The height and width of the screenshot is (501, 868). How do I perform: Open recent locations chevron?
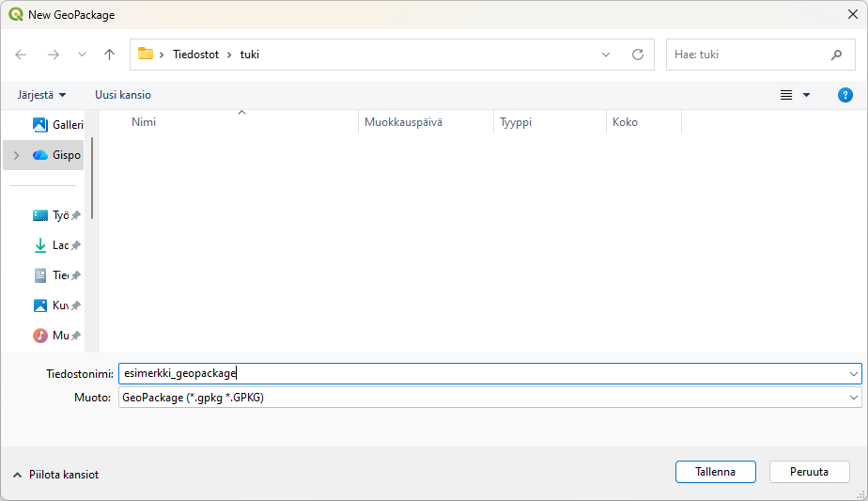coord(82,55)
